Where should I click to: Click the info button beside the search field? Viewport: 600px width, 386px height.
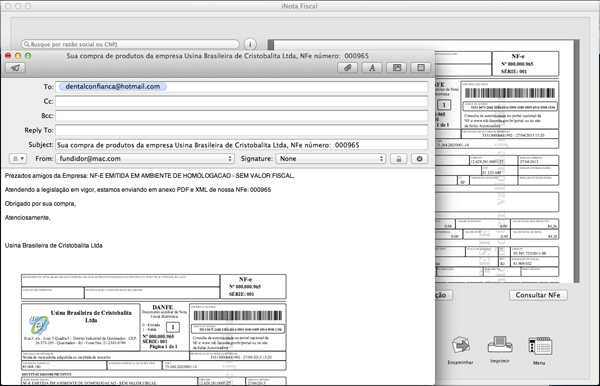point(250,44)
